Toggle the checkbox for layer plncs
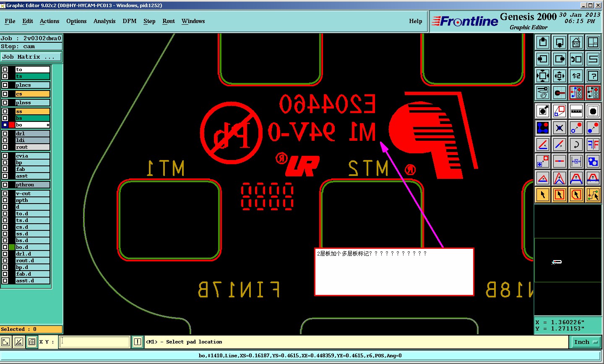The height and width of the screenshot is (364, 604). 5,85
